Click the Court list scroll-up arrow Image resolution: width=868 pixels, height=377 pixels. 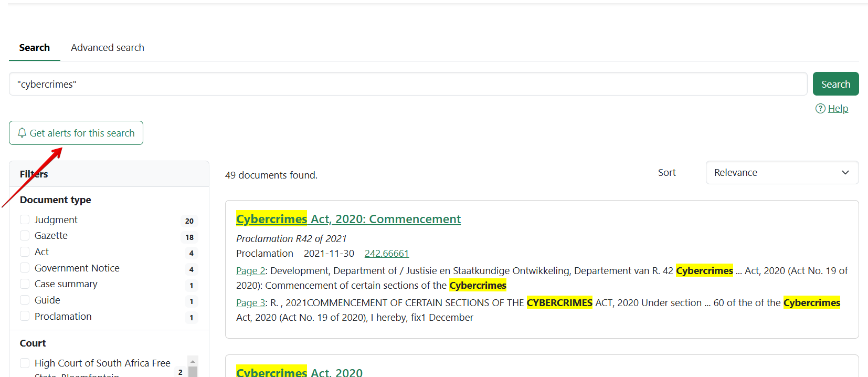[193, 361]
